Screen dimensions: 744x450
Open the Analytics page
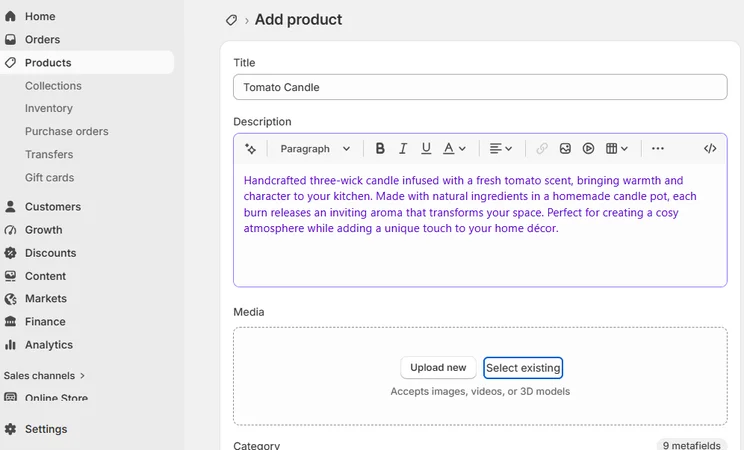[x=49, y=345]
